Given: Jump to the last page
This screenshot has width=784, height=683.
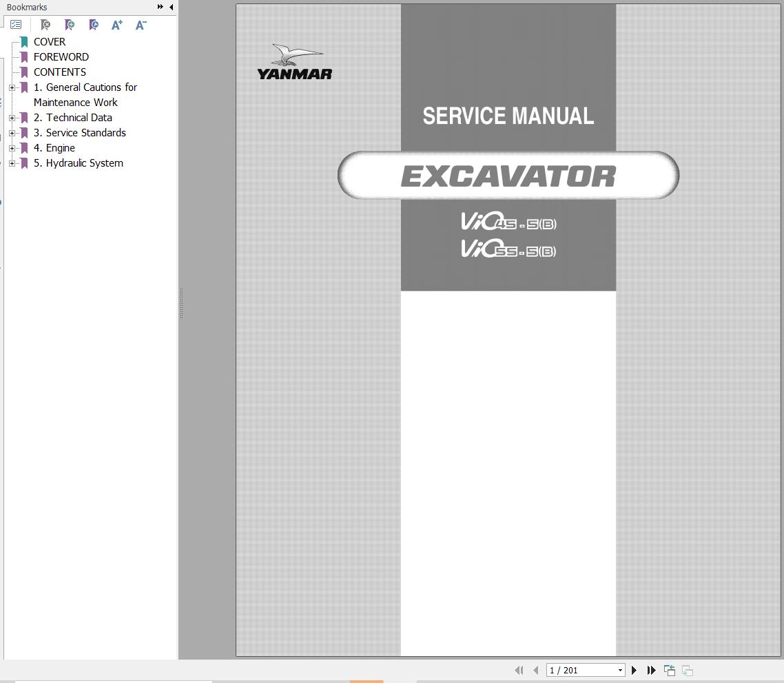Looking at the screenshot, I should (651, 671).
